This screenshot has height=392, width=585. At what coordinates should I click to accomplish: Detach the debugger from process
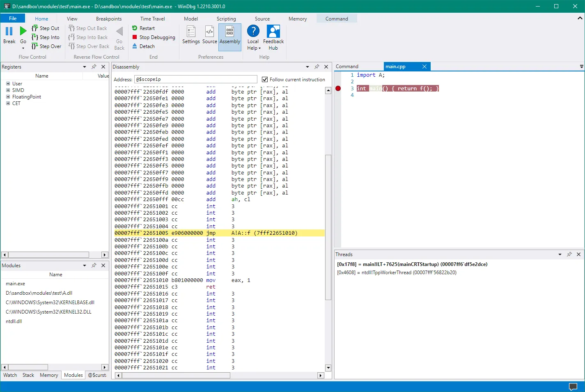[x=144, y=46]
